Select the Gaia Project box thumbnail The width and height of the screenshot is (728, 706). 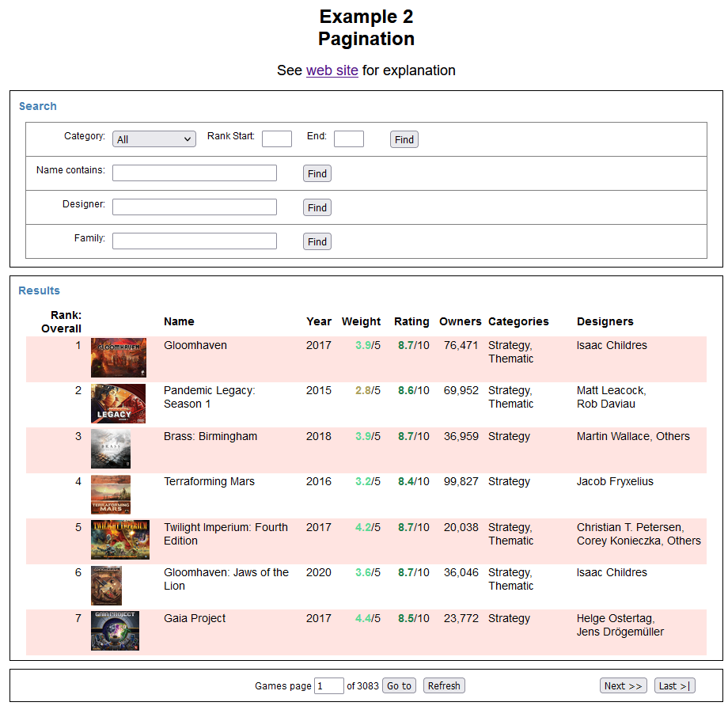tap(115, 631)
